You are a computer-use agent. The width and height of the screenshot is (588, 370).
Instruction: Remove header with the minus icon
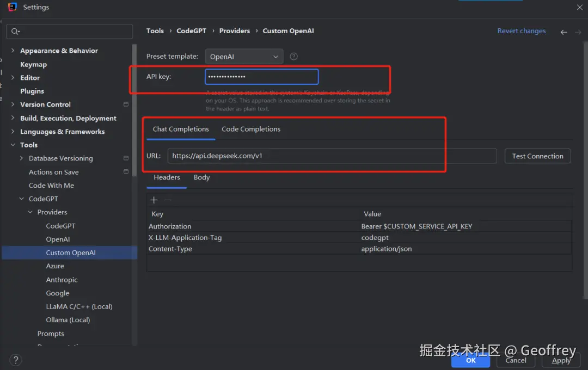click(168, 200)
